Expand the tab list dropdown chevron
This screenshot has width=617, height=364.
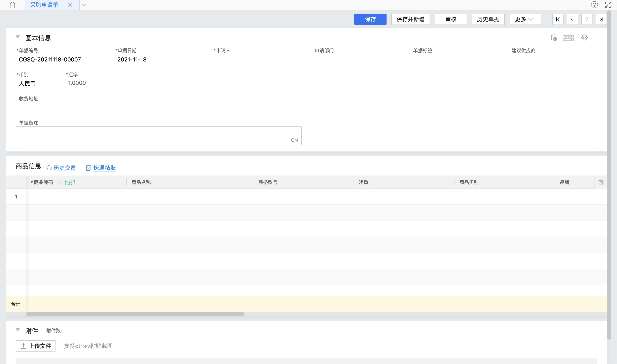[84, 5]
